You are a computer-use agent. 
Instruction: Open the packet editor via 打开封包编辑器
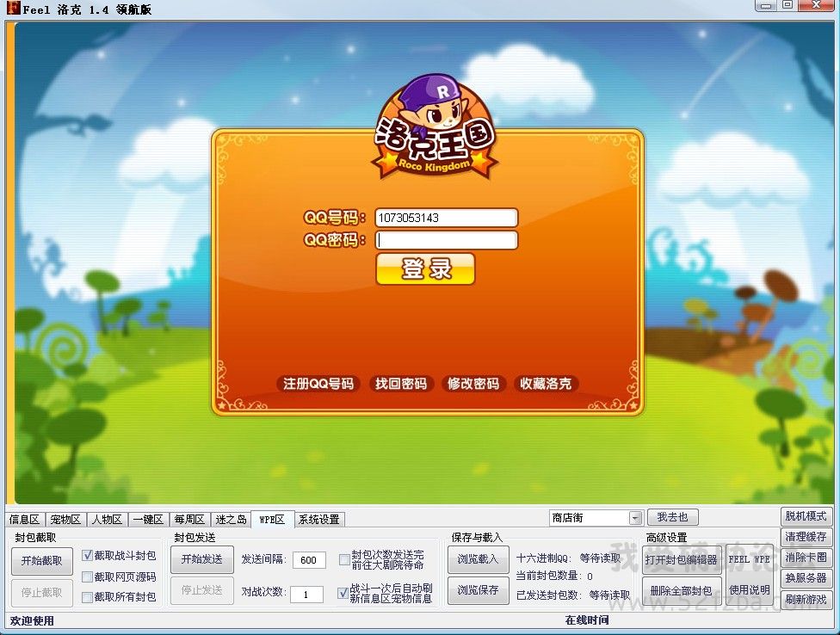click(682, 559)
